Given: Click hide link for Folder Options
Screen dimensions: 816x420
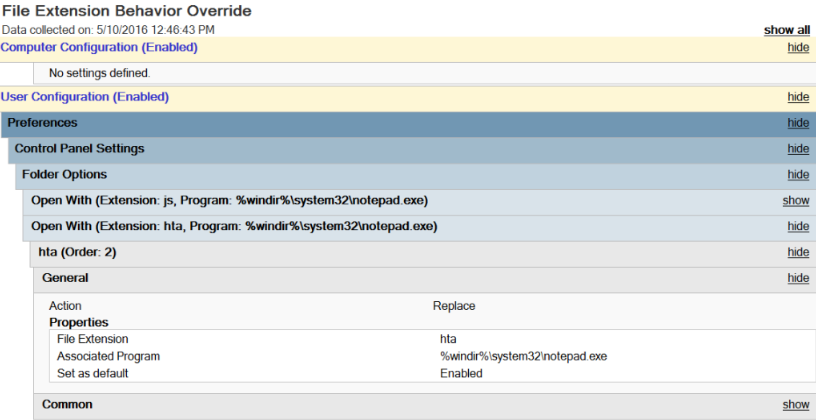Looking at the screenshot, I should coord(798,175).
